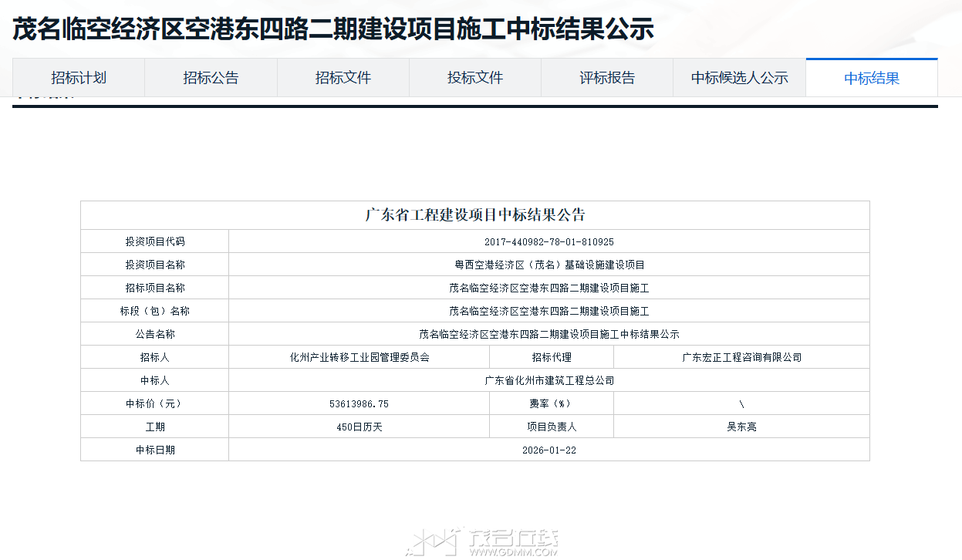This screenshot has height=560, width=962.
Task: Open the 招标公告 tab
Action: pos(211,77)
